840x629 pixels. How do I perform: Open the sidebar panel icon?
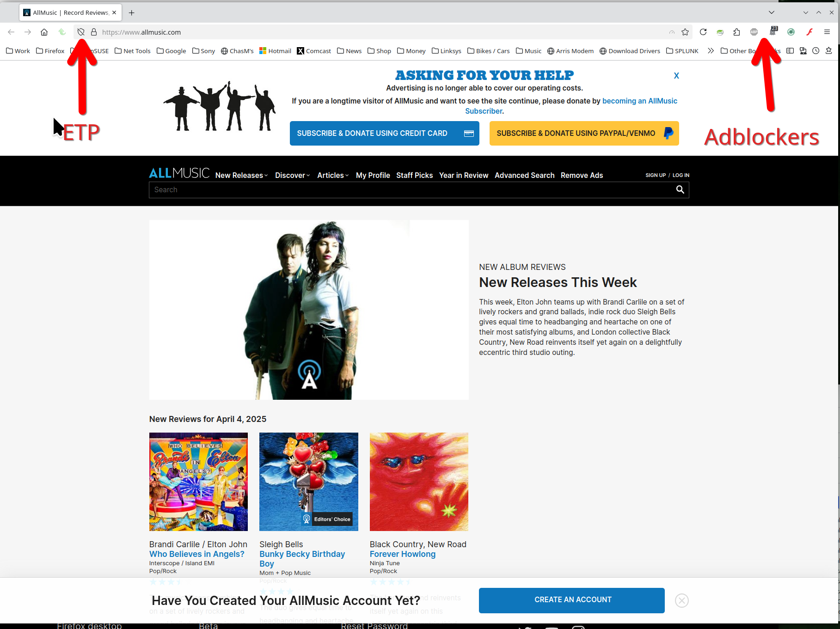pyautogui.click(x=790, y=51)
